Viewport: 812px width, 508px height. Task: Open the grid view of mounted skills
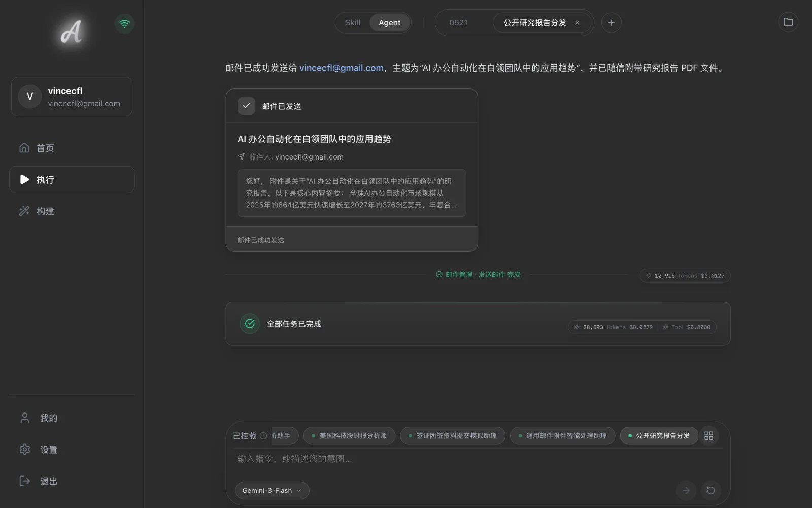tap(709, 436)
